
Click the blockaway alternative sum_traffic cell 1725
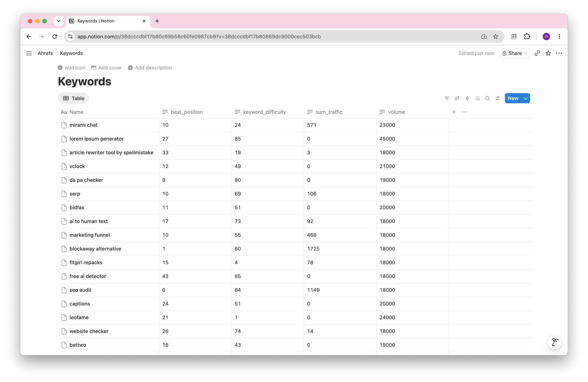coord(340,249)
